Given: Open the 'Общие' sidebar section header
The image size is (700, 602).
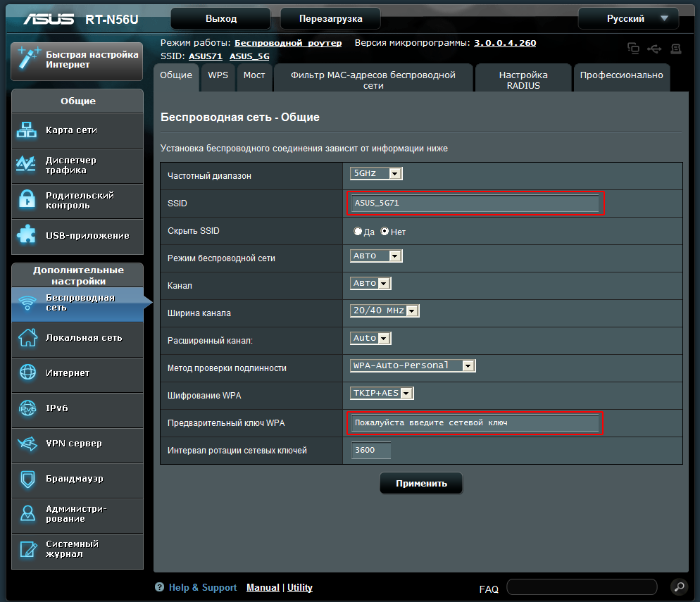Looking at the screenshot, I should [77, 101].
